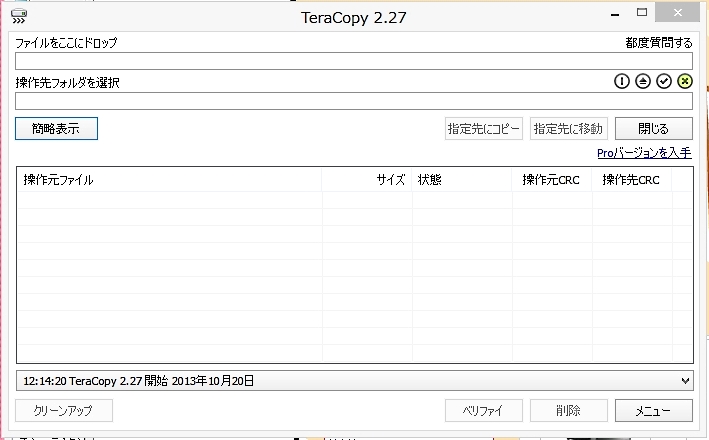This screenshot has height=440, width=709.
Task: Click ファイルをここにドロップ label
Action: click(x=66, y=43)
